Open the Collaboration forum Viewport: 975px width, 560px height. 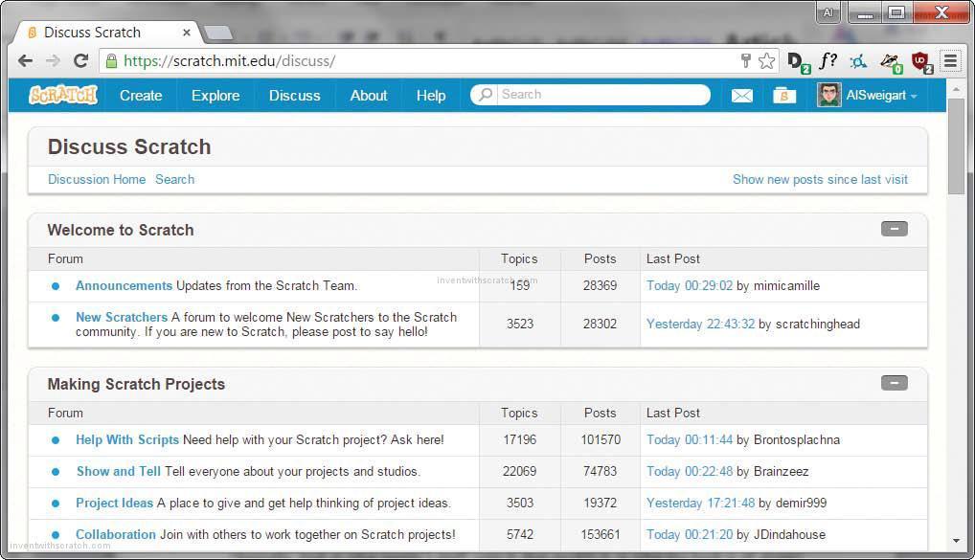pos(116,534)
